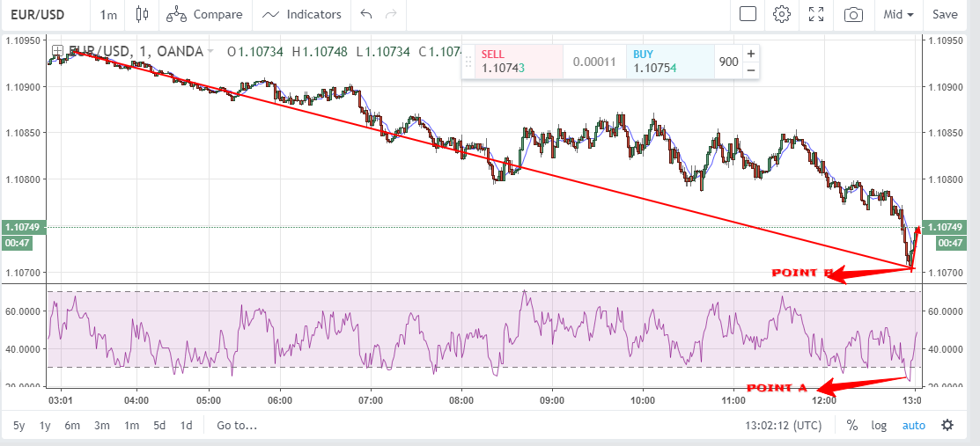Open the Indicators menu

[x=302, y=14]
